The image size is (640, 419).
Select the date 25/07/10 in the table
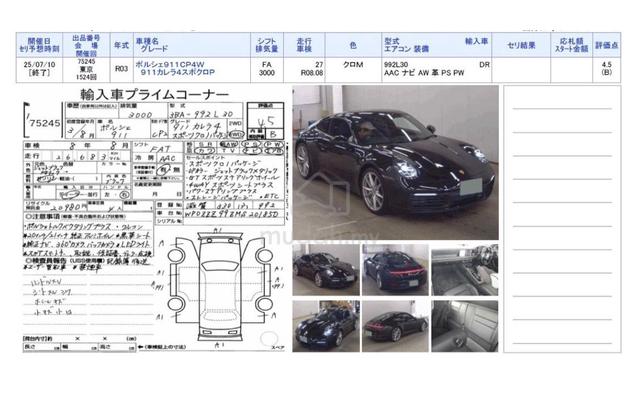pyautogui.click(x=39, y=64)
